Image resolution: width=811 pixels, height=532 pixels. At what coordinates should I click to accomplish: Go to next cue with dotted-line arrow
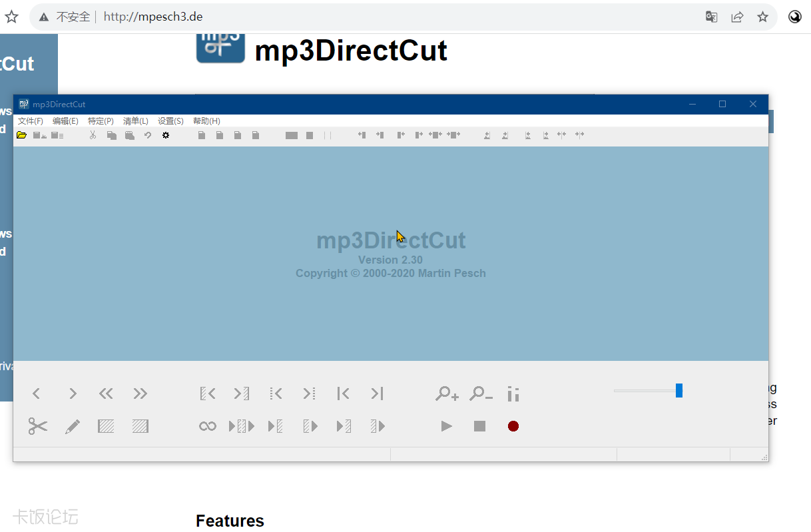(309, 394)
